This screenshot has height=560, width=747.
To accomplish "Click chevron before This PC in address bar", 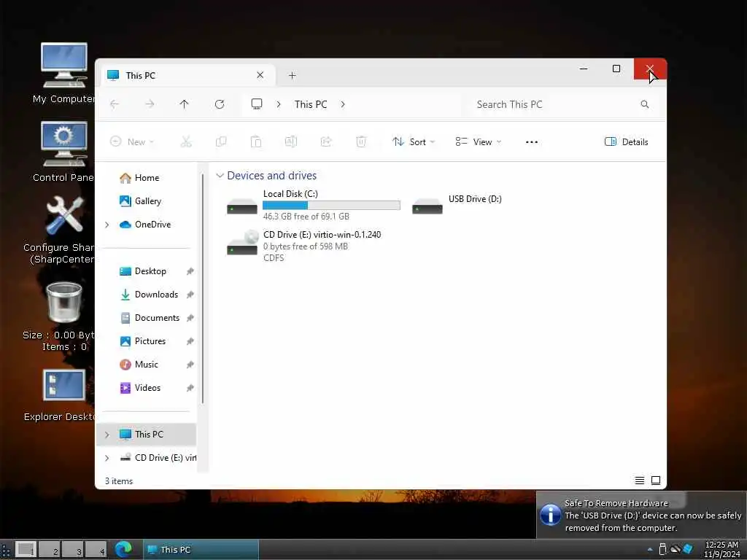I will [279, 104].
